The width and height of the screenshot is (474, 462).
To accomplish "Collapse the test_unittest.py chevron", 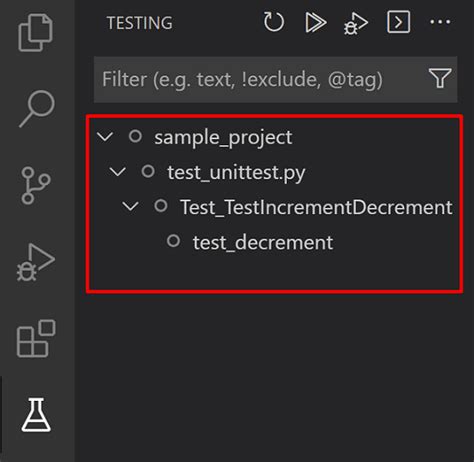I will 118,172.
